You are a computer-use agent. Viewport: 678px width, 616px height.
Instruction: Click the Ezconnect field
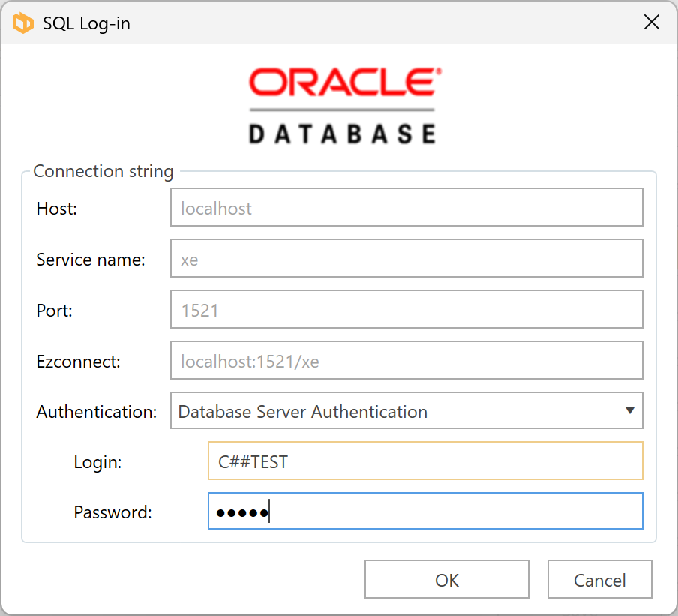click(406, 360)
